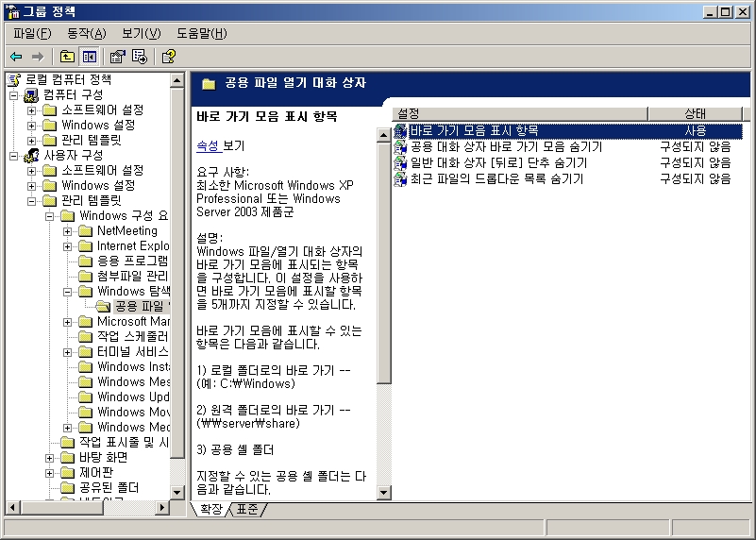Click the folder icon of 응용 프로그램
The height and width of the screenshot is (540, 756).
[x=85, y=262]
